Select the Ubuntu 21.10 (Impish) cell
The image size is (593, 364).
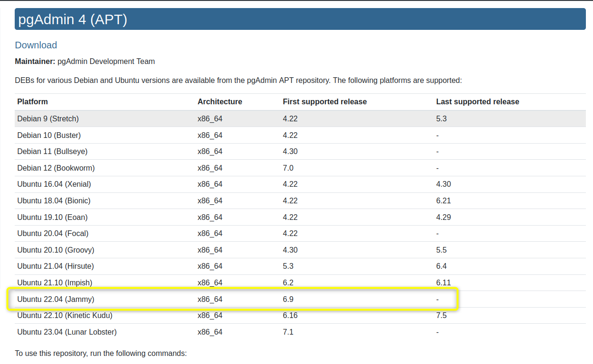[x=55, y=282]
